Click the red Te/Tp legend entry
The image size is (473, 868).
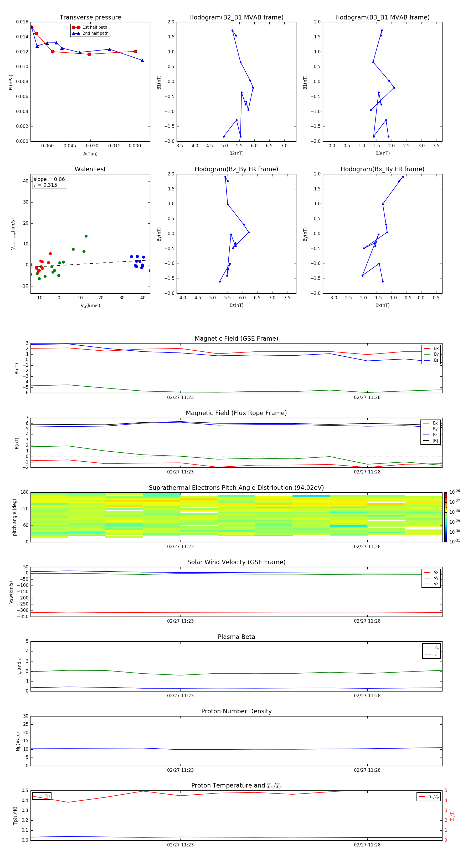(429, 796)
